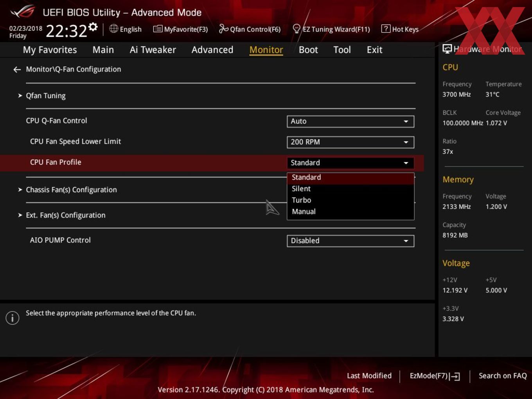Switch to the Tool tab
Screen dimensions: 532x399
coord(342,50)
